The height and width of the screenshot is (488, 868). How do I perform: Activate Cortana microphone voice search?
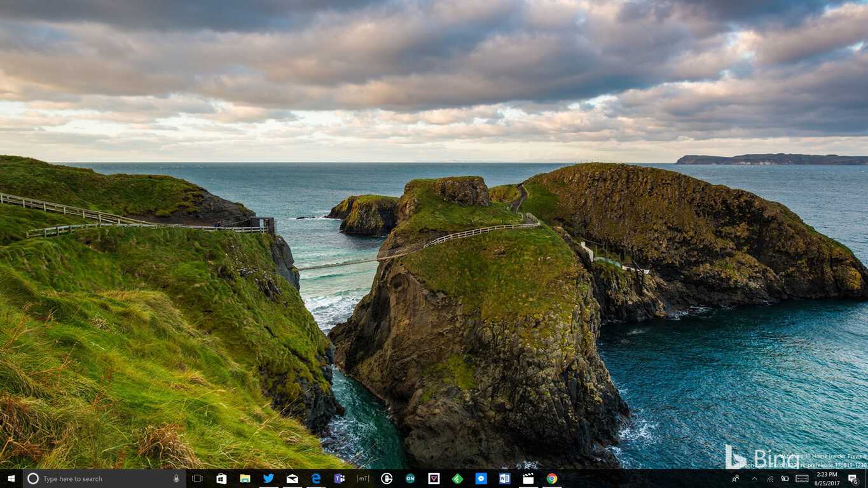coord(176,478)
